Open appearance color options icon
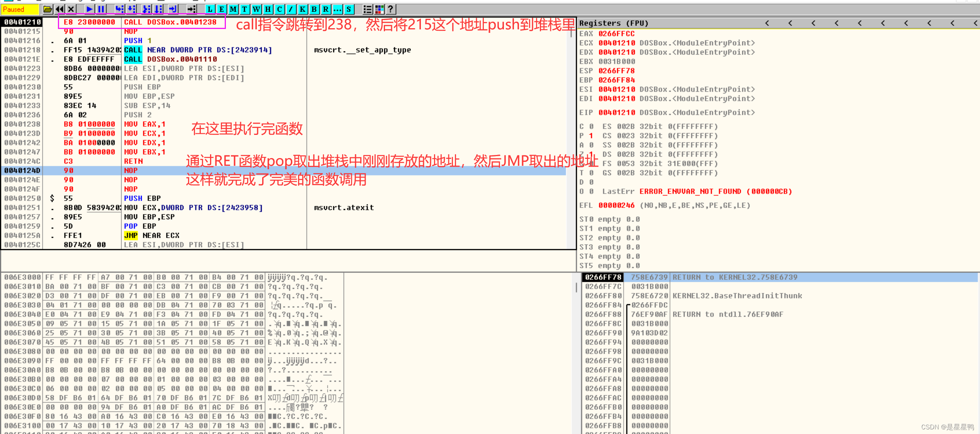 (x=379, y=9)
